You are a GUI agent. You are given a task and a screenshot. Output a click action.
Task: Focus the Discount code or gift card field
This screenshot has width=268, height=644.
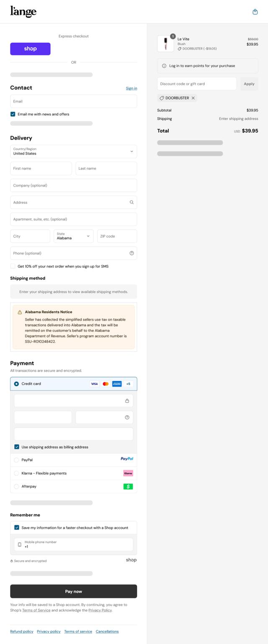pos(197,84)
